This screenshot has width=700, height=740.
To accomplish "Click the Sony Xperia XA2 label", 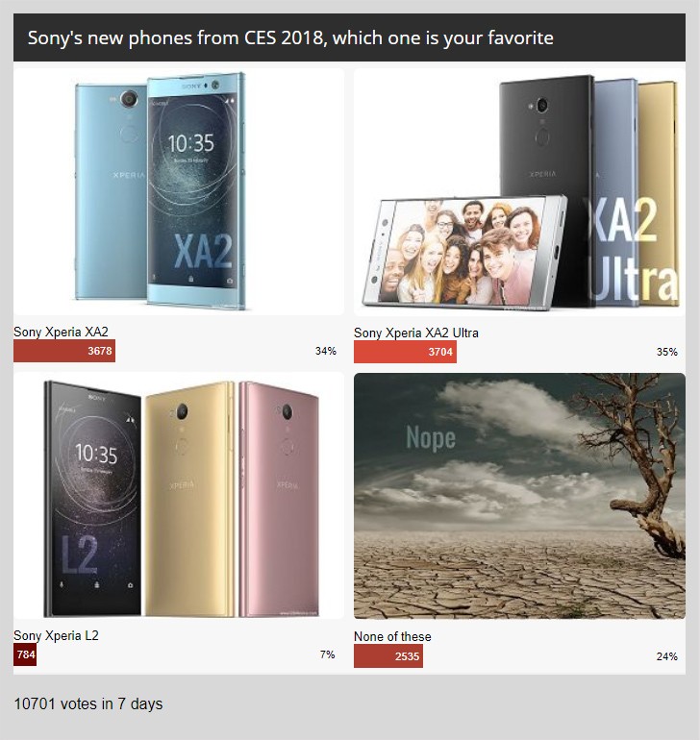I will click(x=61, y=332).
